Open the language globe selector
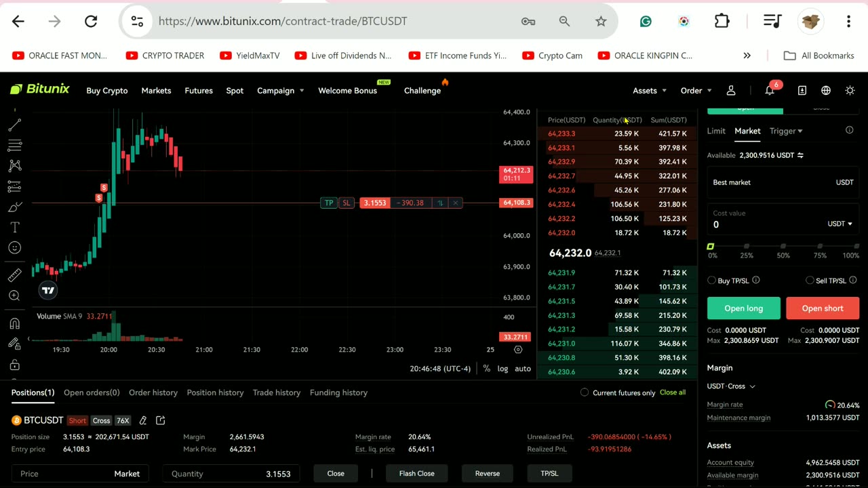Viewport: 868px width, 488px height. [x=826, y=90]
